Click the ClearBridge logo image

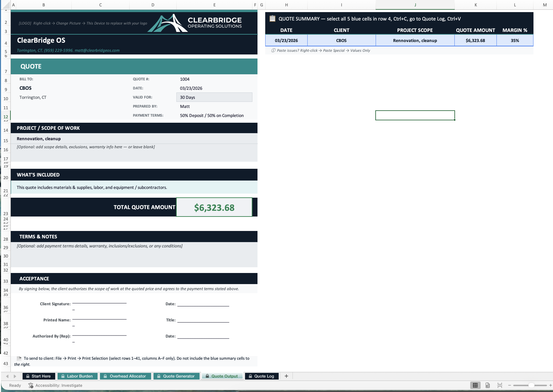195,23
